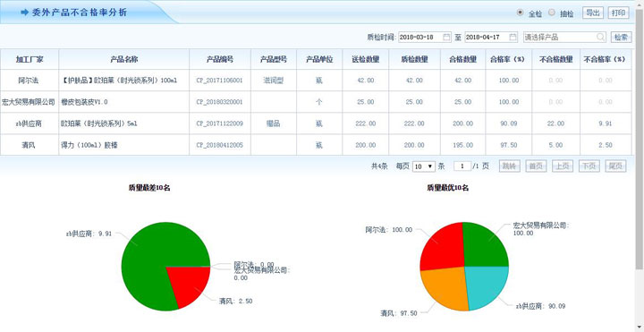Click product name 歐珀莱（时光锁系列）5ml
Viewport: 644px width, 332px height.
(99, 123)
